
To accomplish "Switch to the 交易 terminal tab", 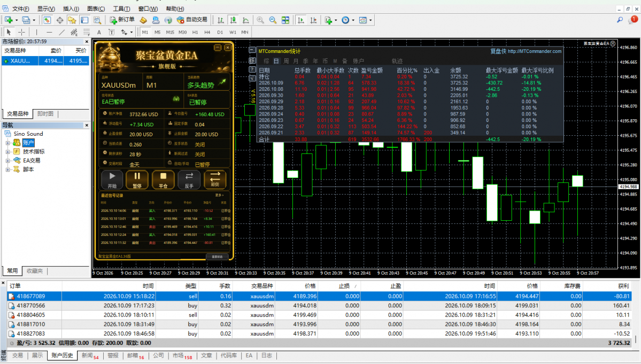I will coord(18,355).
